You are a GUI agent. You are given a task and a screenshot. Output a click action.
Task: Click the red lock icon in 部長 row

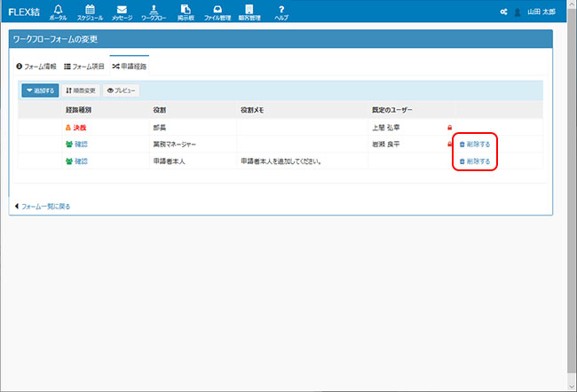tap(449, 128)
